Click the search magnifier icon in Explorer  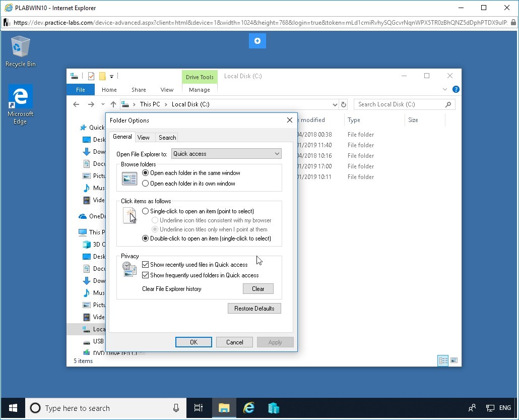pos(448,104)
